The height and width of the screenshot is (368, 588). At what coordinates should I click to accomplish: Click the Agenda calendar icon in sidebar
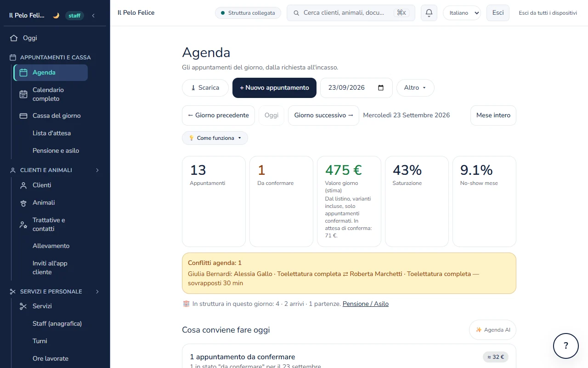pyautogui.click(x=23, y=73)
